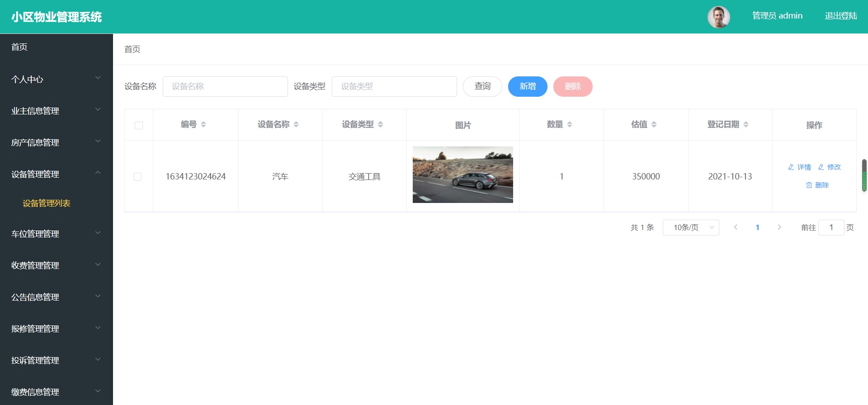Toggle the select-all header checkbox
The image size is (868, 405).
[x=139, y=125]
